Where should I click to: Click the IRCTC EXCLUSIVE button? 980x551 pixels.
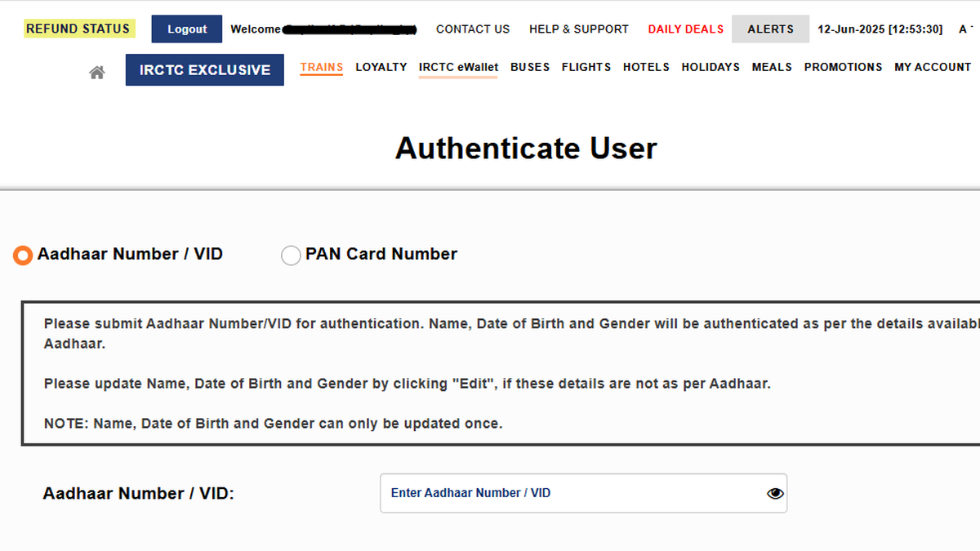[204, 69]
